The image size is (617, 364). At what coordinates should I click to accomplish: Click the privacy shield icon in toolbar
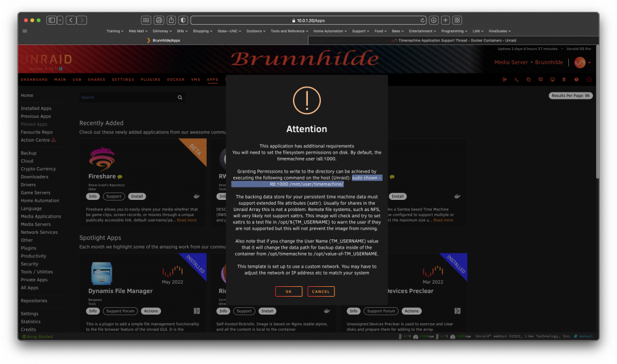(x=183, y=20)
